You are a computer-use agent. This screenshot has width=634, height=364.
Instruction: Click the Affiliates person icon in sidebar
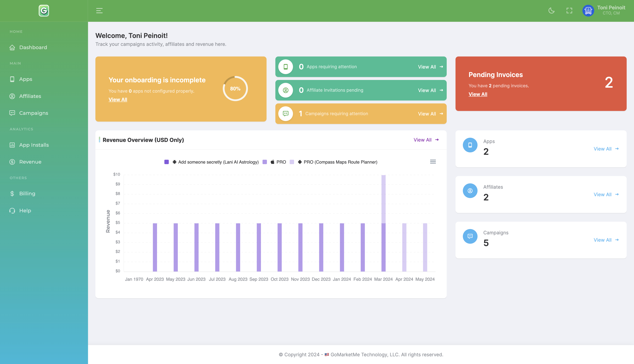click(12, 96)
